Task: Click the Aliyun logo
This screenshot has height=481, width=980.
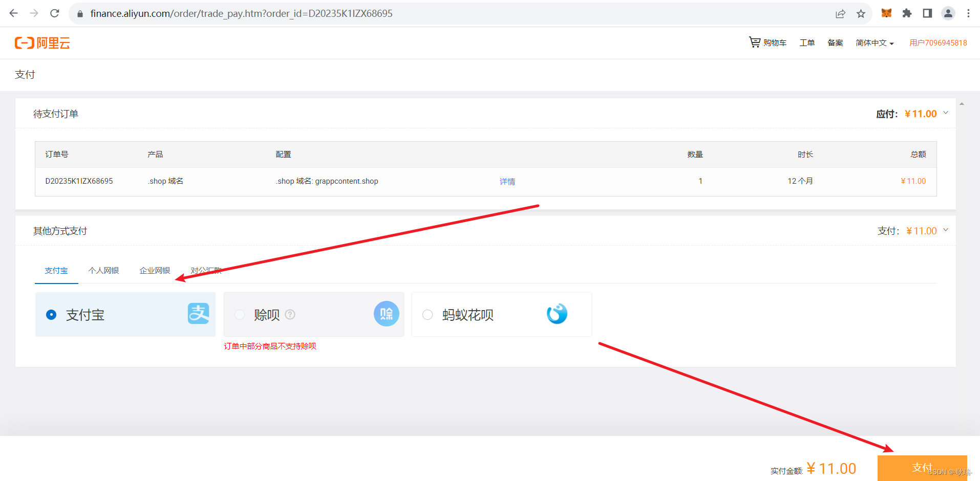Action: click(x=42, y=43)
